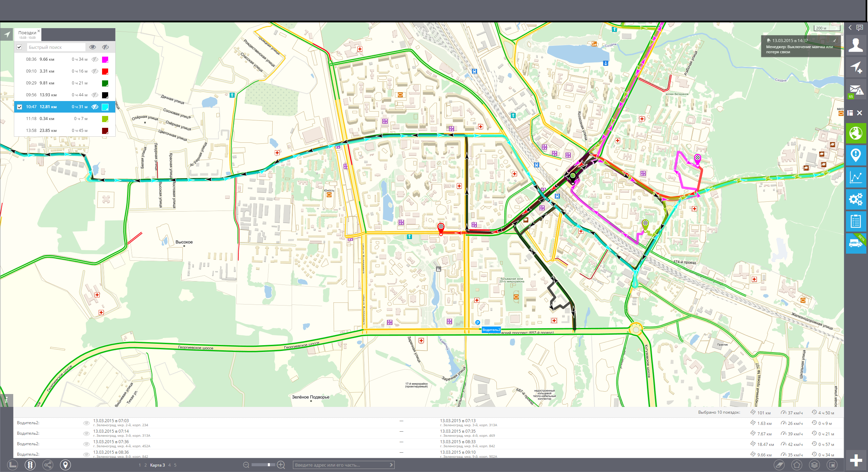Screen dimensions: 868x472
Task: Open the settings gears panel
Action: 856,199
